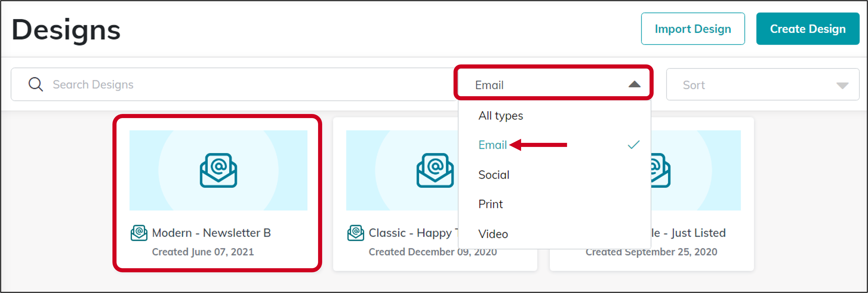868x293 pixels.
Task: Click the up arrow on Email dropdown
Action: coord(634,84)
